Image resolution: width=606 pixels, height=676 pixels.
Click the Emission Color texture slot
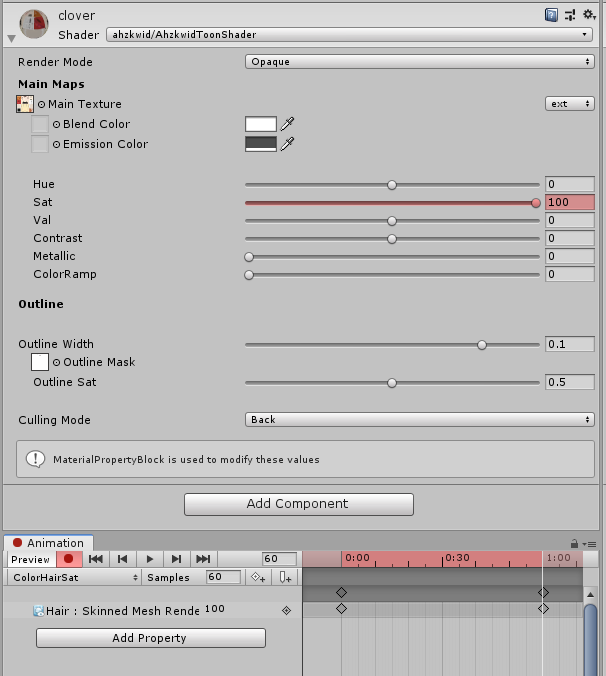(40, 144)
